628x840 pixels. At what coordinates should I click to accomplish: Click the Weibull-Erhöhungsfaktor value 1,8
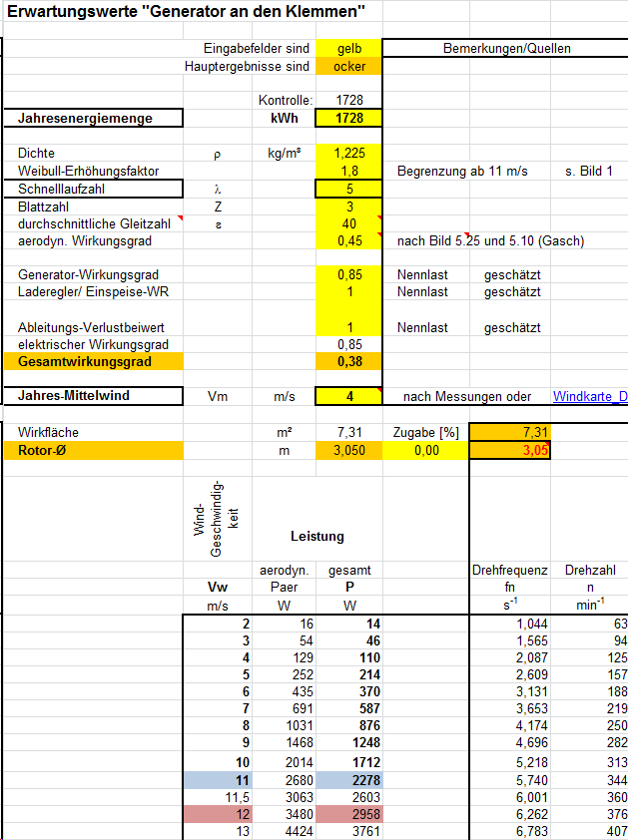tap(348, 172)
